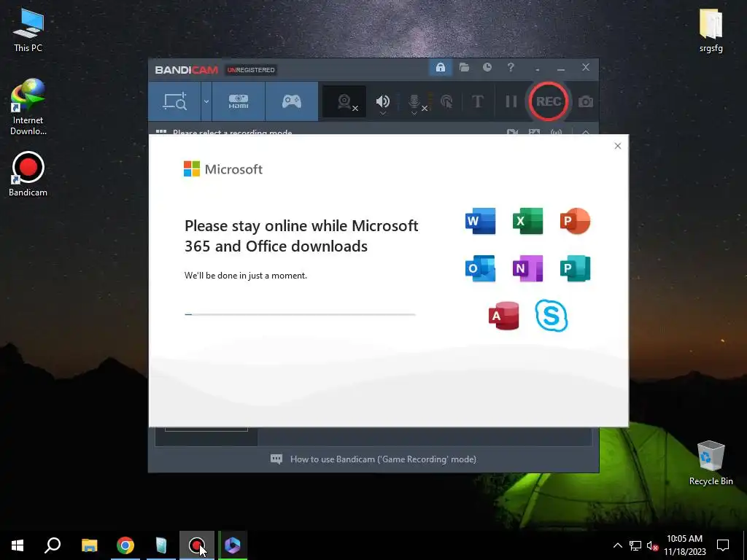Start recording with the REC button
The height and width of the screenshot is (560, 747).
(x=549, y=101)
